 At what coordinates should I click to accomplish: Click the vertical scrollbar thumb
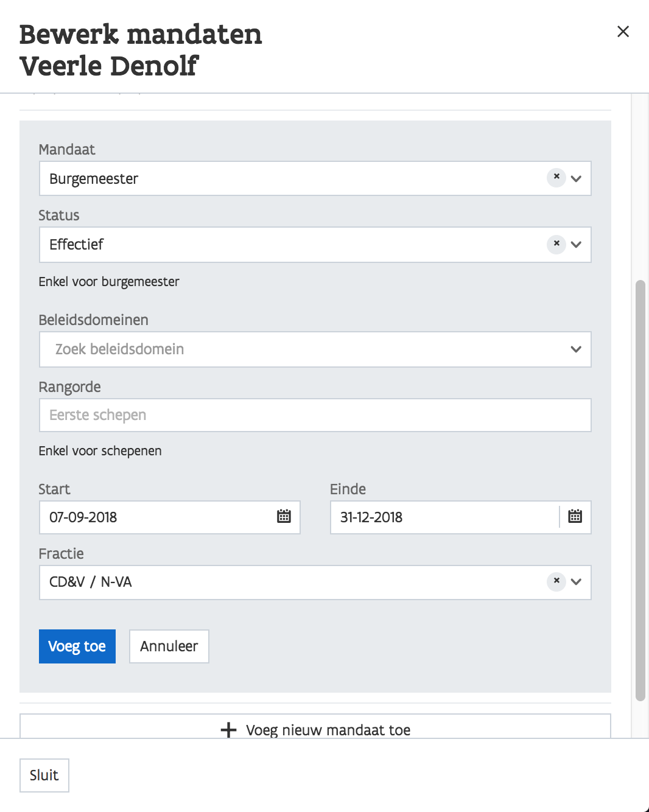pyautogui.click(x=640, y=490)
